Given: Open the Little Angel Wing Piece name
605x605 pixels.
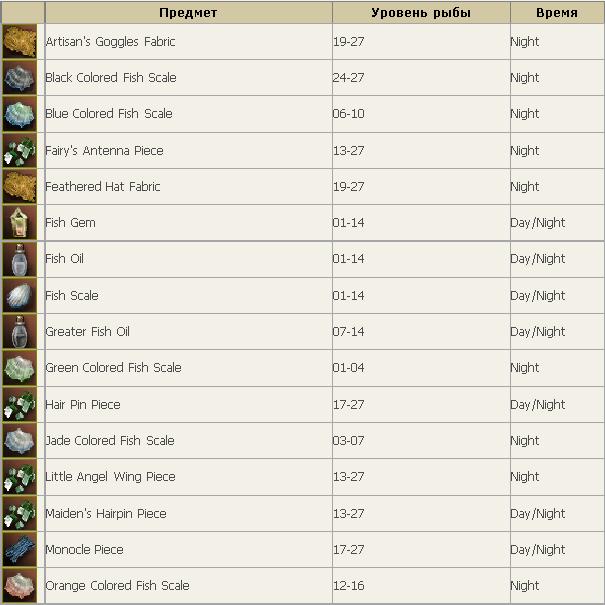Looking at the screenshot, I should click(x=110, y=477).
